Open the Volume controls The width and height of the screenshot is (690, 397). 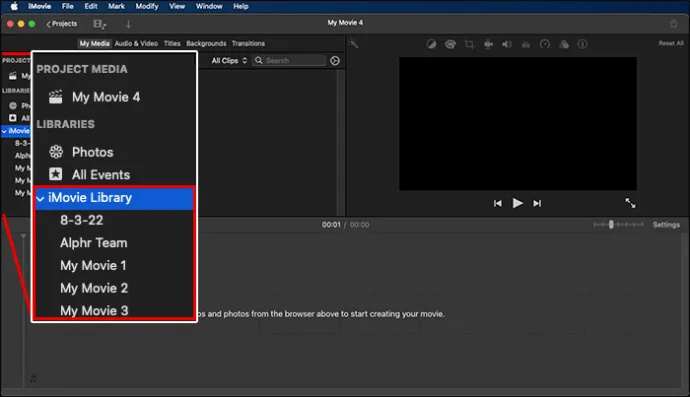(507, 44)
